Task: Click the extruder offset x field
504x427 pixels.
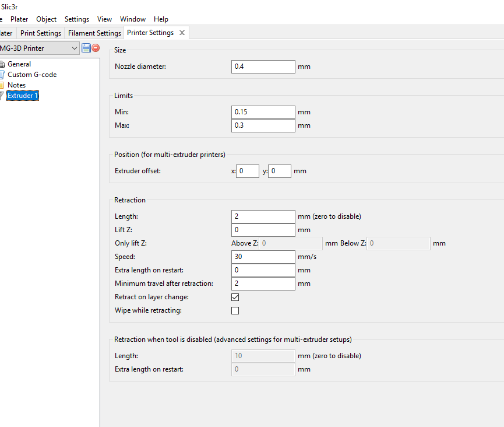Action: click(x=247, y=171)
